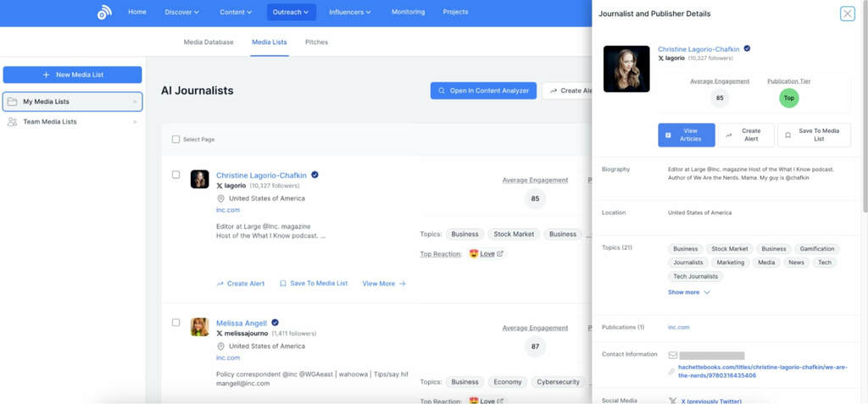
Task: Click the My Media Lists folder icon
Action: [x=12, y=102]
